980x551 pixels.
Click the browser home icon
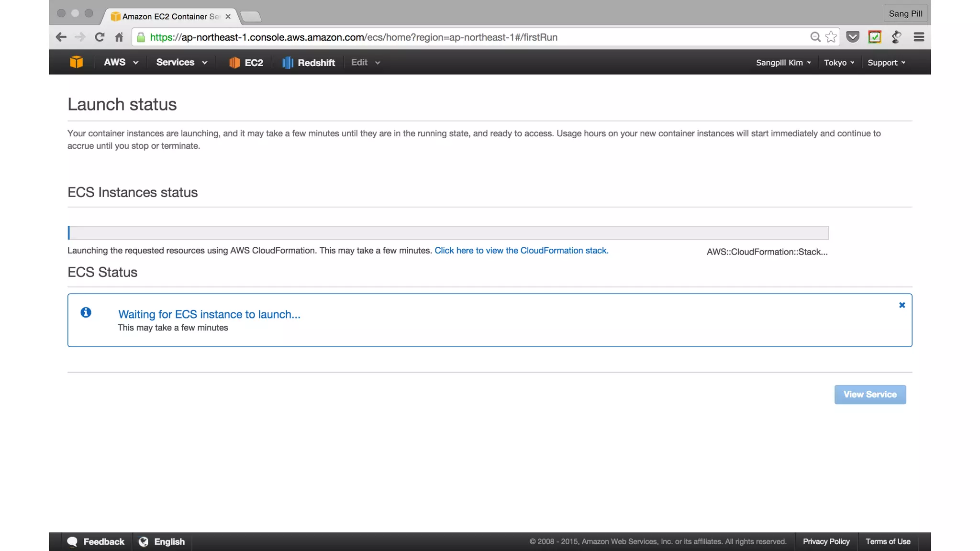pos(119,37)
